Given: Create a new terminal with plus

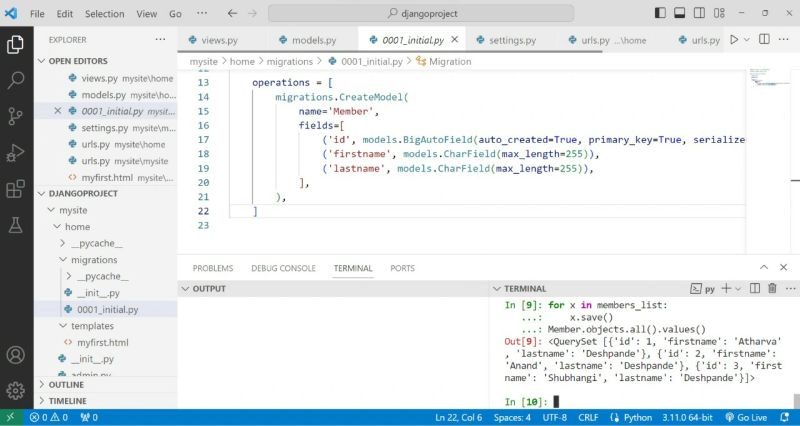Looking at the screenshot, I should (727, 289).
